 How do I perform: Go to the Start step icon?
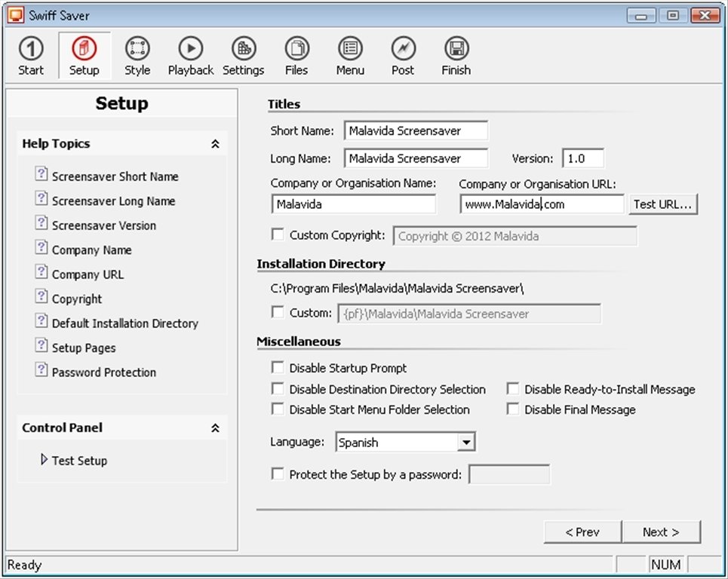31,56
